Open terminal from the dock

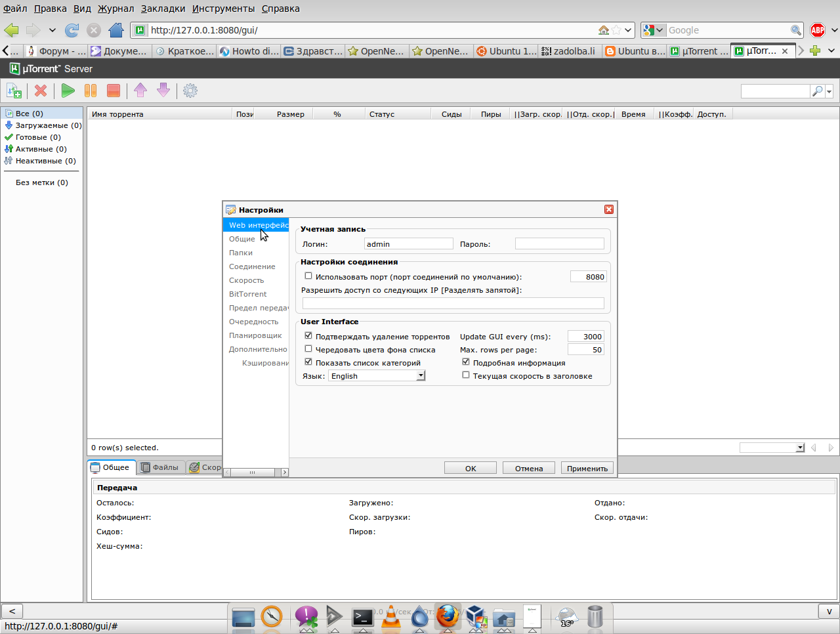click(363, 617)
